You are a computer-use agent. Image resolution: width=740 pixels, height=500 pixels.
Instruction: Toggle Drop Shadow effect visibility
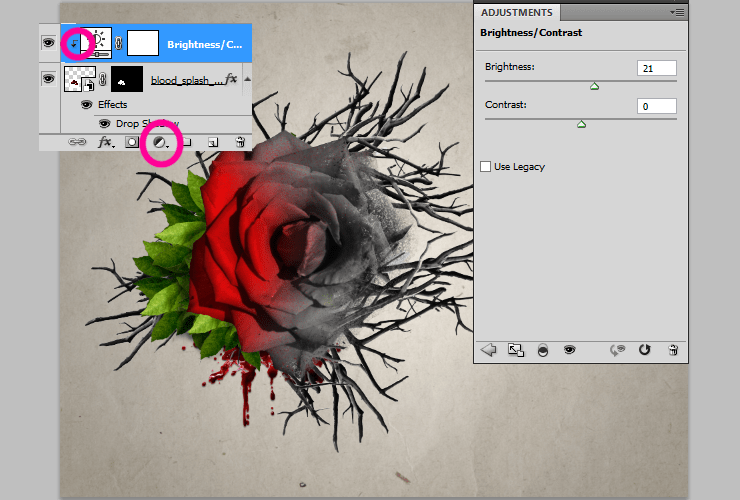pos(104,124)
